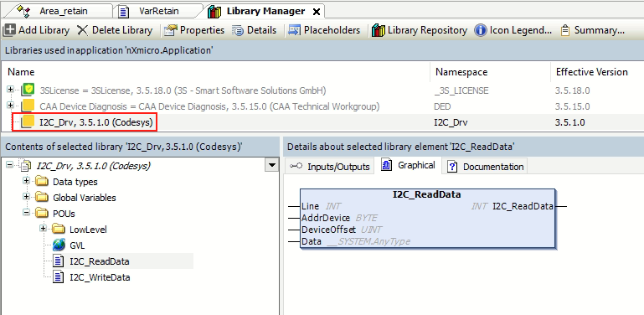This screenshot has width=644, height=315.
Task: Expand the CAA Device Diagnosis library row
Action: [10, 106]
